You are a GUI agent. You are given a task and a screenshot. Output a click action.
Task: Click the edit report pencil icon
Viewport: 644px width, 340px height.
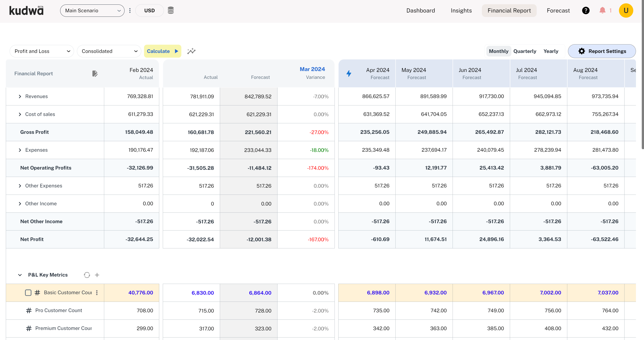point(95,73)
